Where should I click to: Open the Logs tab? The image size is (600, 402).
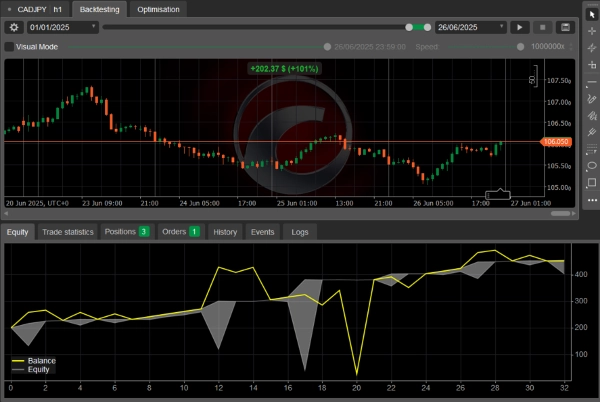click(300, 232)
